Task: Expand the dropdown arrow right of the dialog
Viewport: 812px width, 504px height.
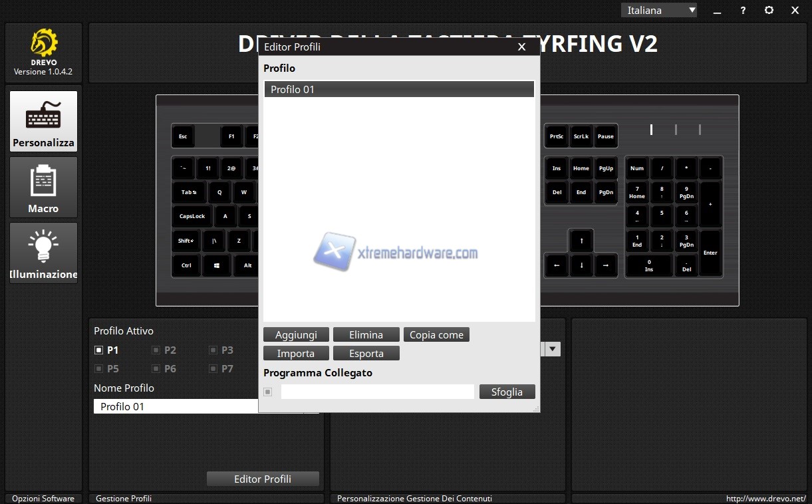Action: 553,349
